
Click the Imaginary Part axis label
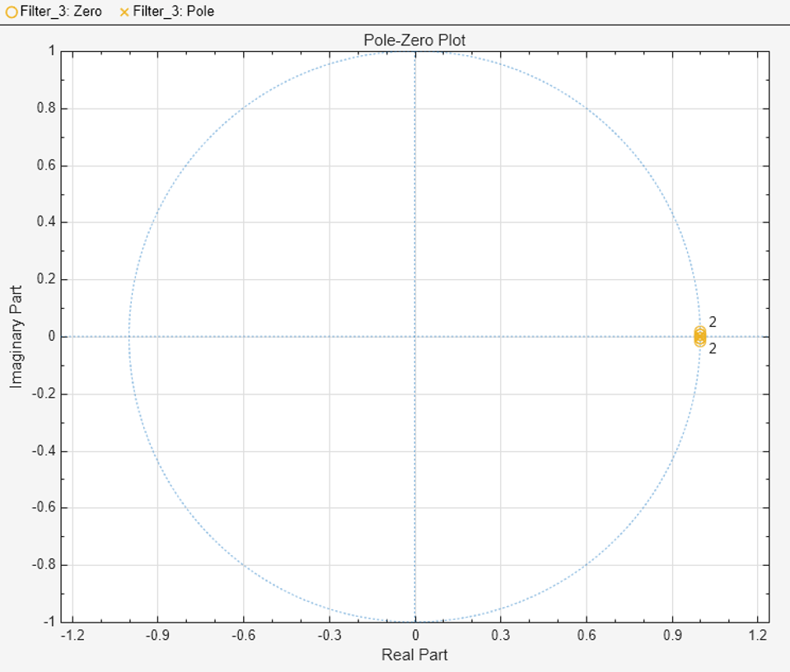(16, 337)
